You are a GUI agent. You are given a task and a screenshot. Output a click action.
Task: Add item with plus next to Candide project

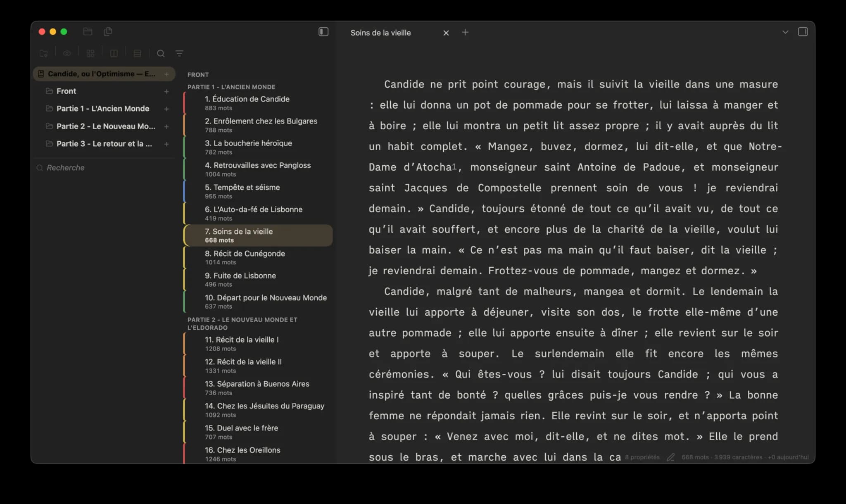coord(166,74)
